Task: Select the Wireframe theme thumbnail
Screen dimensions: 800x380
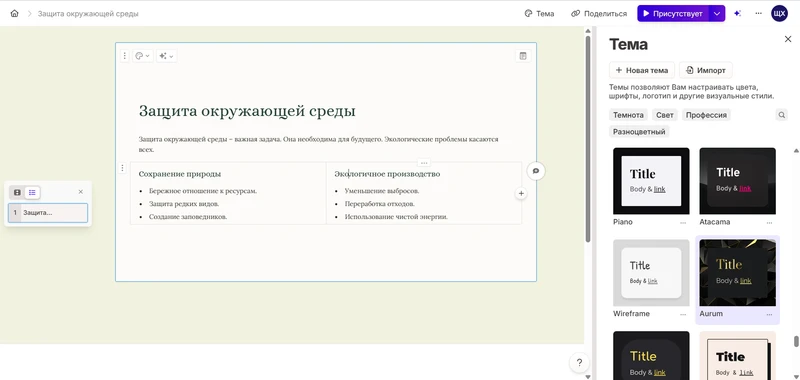Action: coord(651,273)
